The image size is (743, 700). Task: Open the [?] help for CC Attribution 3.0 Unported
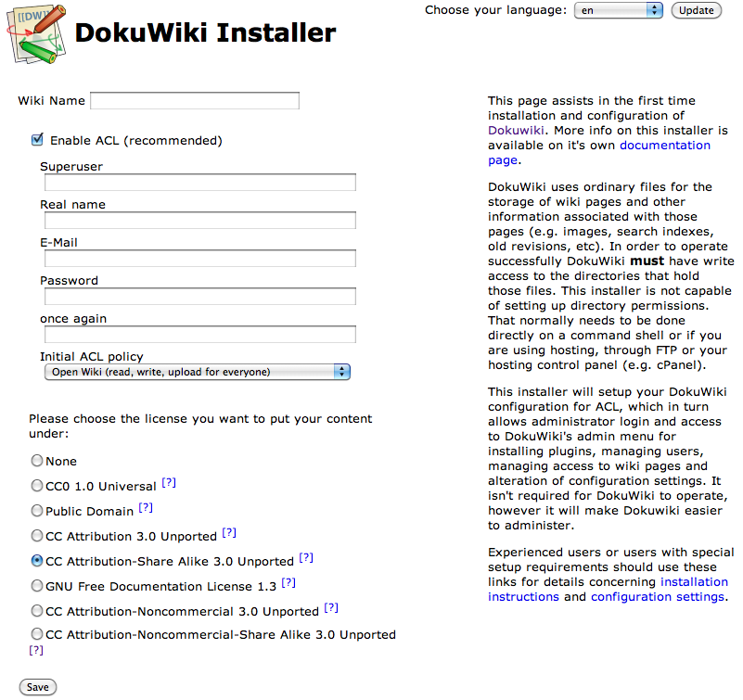(229, 533)
